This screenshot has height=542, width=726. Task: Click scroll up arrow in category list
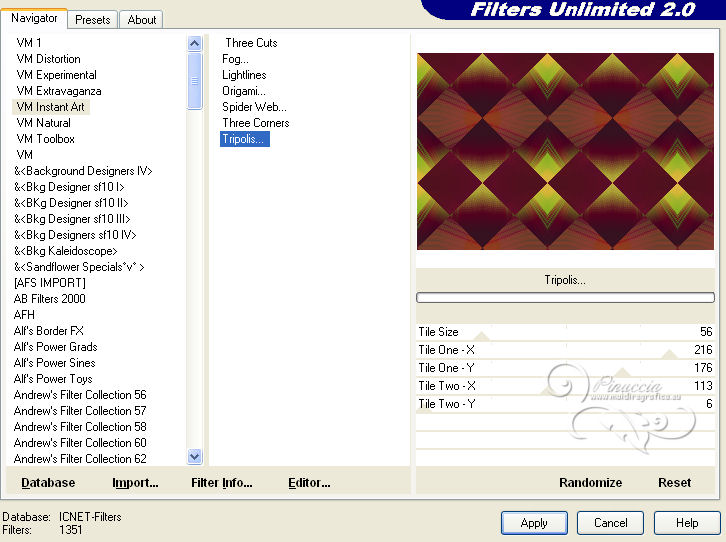[x=194, y=44]
